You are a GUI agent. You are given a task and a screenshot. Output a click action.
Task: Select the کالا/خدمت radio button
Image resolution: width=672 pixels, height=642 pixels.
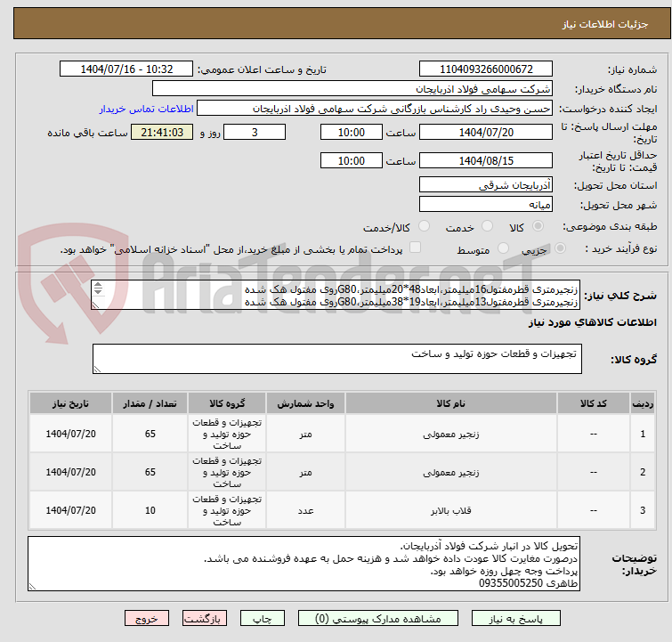[424, 226]
